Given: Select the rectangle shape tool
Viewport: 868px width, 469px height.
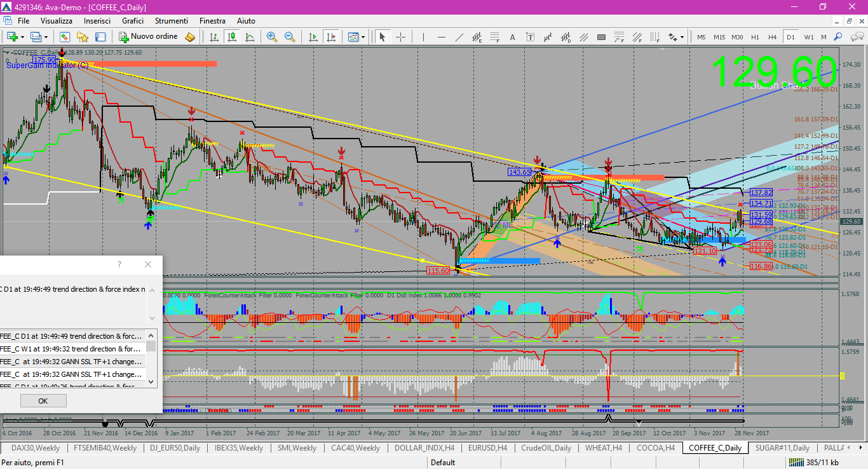Looking at the screenshot, I should [602, 37].
